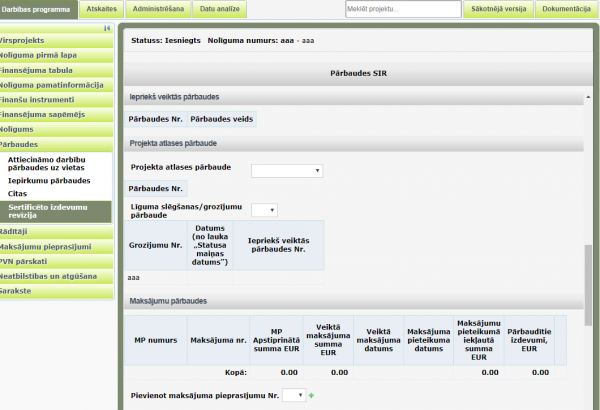Switch to the Atskaites tab
Viewport: 600px width, 410px height.
pyautogui.click(x=100, y=9)
